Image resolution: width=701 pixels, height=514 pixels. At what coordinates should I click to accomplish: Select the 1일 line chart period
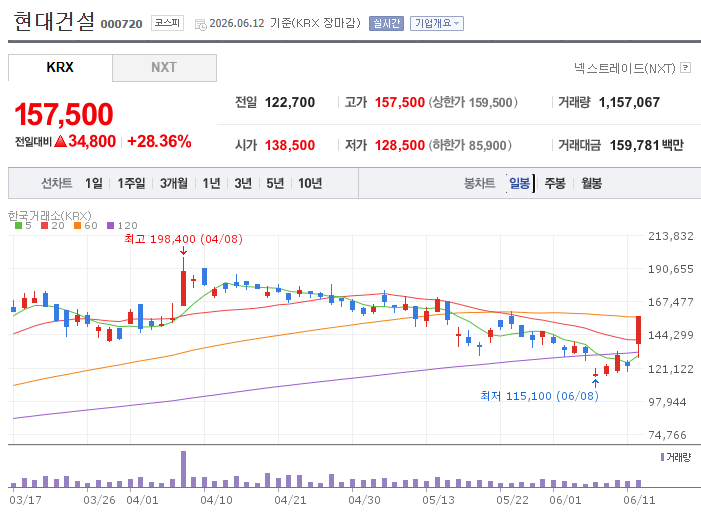tap(94, 183)
